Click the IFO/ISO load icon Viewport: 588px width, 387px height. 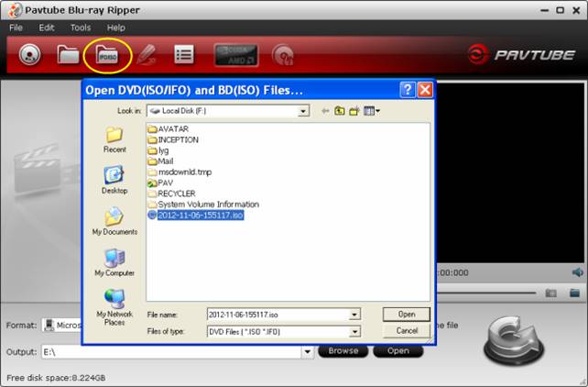click(x=108, y=55)
